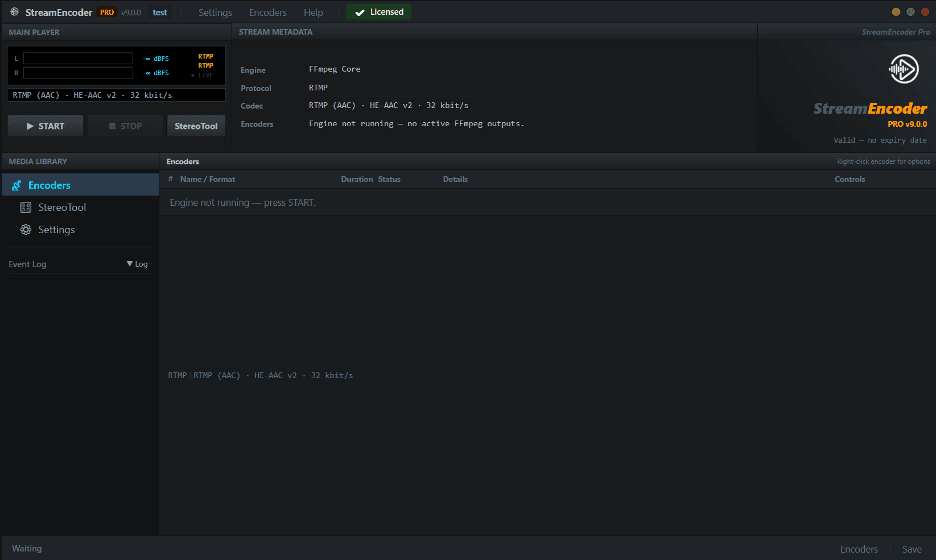Click the green window control button

910,12
